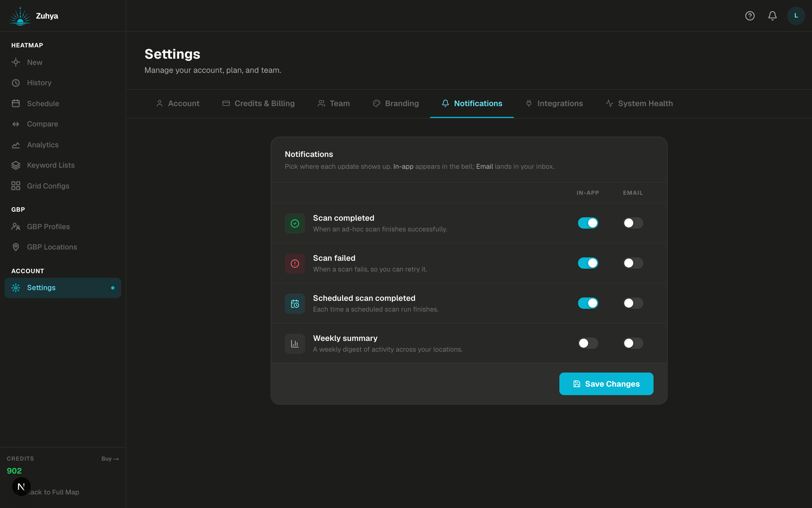Screen dimensions: 812x508
Task: Open the Team tab
Action: (x=334, y=104)
